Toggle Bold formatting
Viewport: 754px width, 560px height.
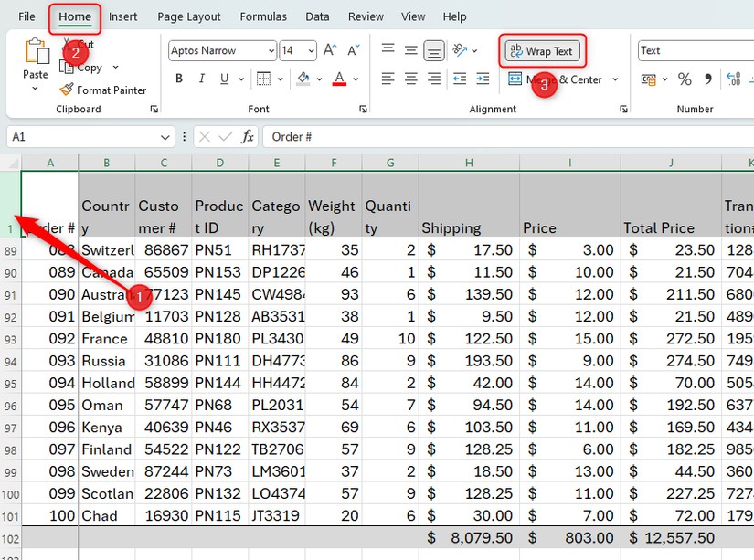click(179, 79)
